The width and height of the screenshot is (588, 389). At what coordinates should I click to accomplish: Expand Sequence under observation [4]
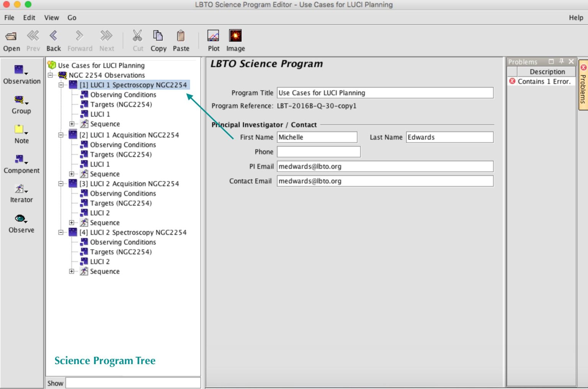72,271
